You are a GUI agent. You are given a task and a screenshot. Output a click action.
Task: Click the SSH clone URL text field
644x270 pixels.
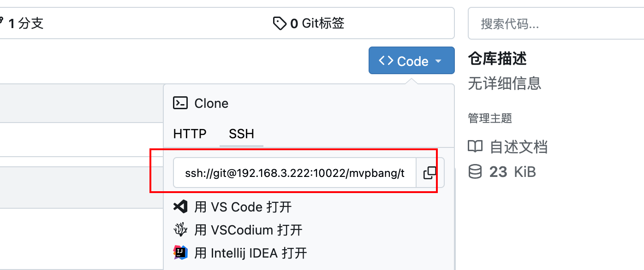(x=295, y=173)
